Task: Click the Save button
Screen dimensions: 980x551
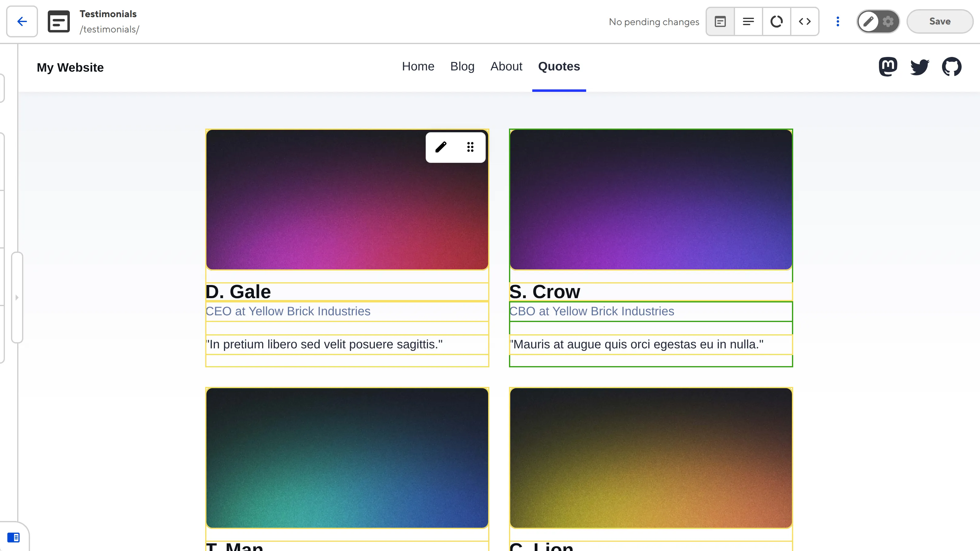Action: pyautogui.click(x=939, y=21)
